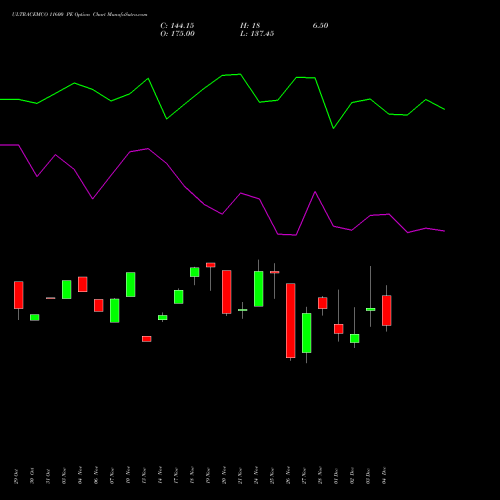
Task: Select the low value 'L: 137.45'
Action: click(257, 34)
